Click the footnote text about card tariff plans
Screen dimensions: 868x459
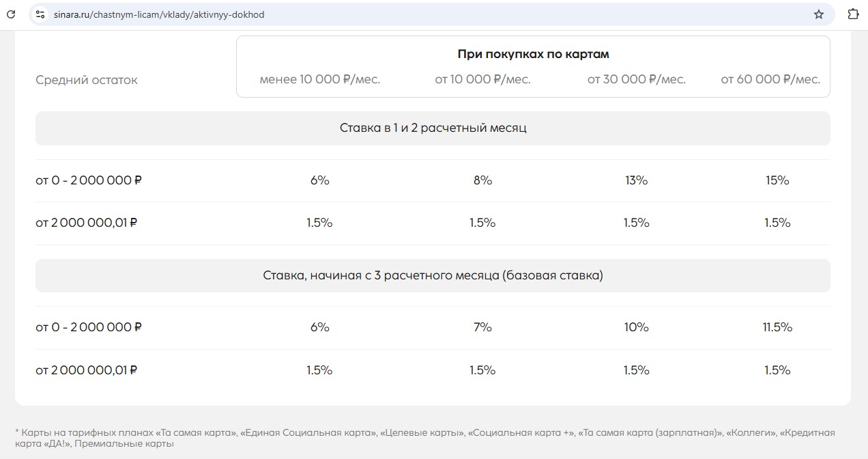point(424,438)
